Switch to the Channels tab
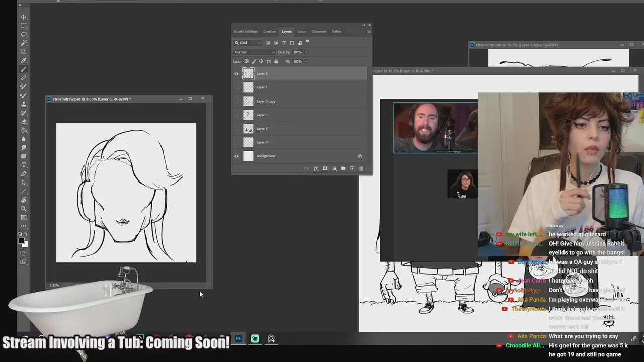 [319, 31]
